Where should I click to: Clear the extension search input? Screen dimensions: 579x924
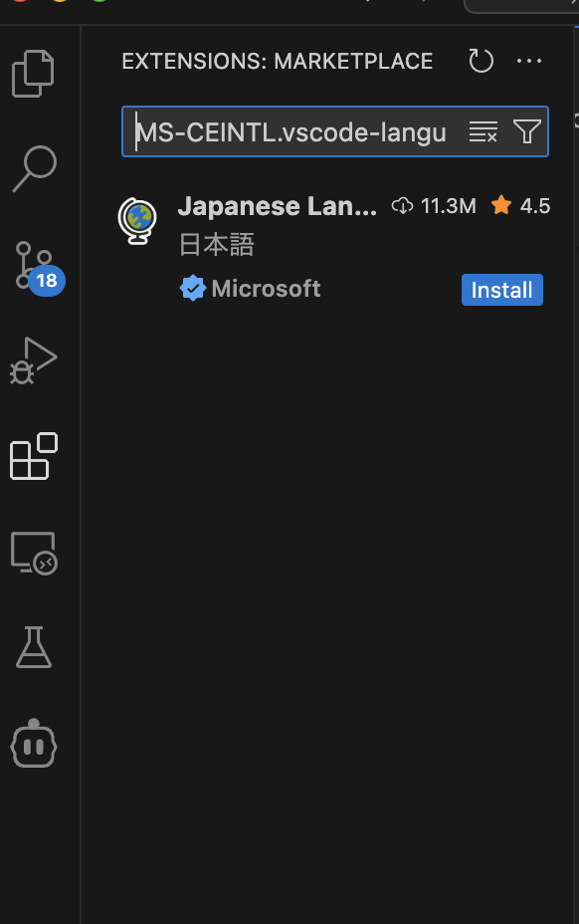pos(483,130)
